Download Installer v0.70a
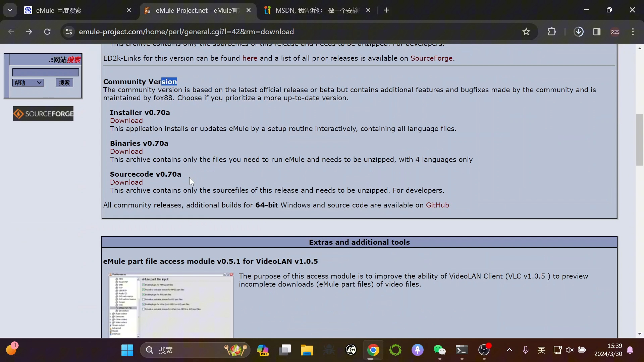Image resolution: width=644 pixels, height=362 pixels. point(126,121)
